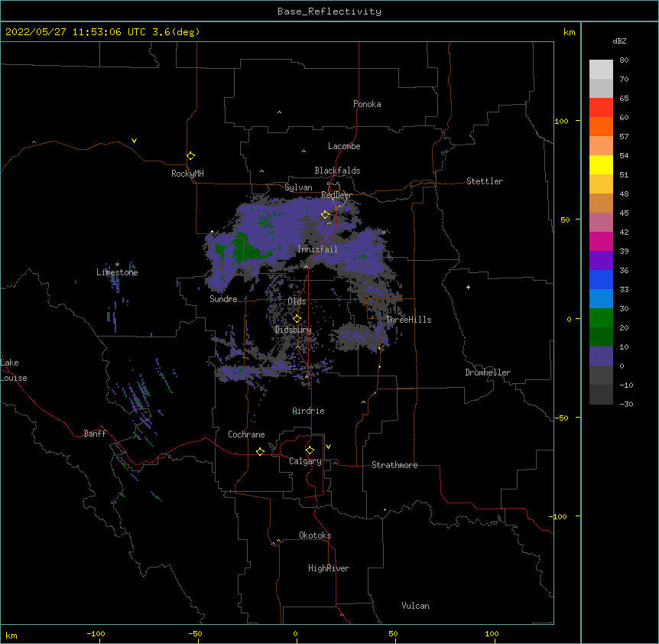
Task: Click the Stettler town label
Action: 485,181
